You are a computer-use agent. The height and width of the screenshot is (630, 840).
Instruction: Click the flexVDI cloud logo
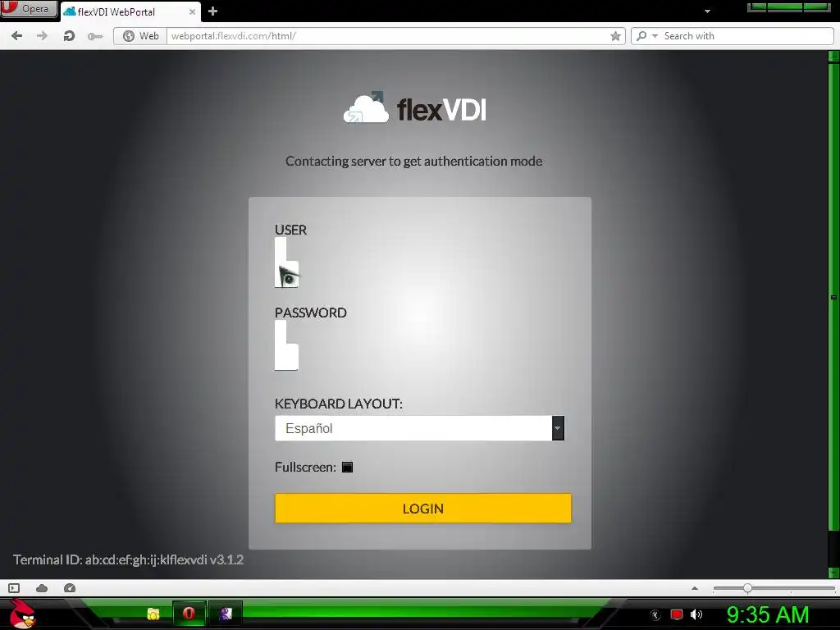point(414,107)
